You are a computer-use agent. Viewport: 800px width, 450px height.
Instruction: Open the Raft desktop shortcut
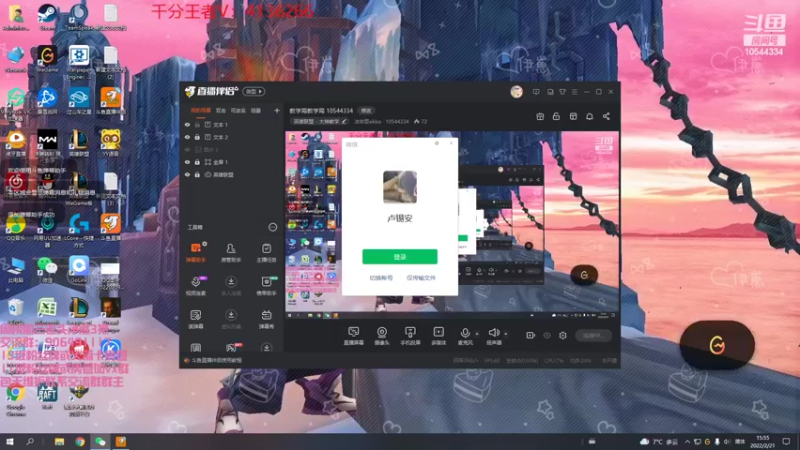pos(47,397)
